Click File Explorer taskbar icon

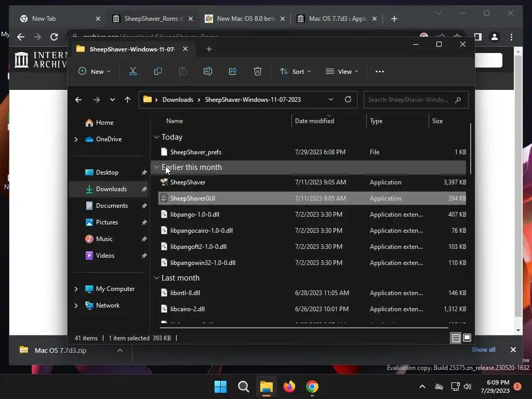pos(267,387)
